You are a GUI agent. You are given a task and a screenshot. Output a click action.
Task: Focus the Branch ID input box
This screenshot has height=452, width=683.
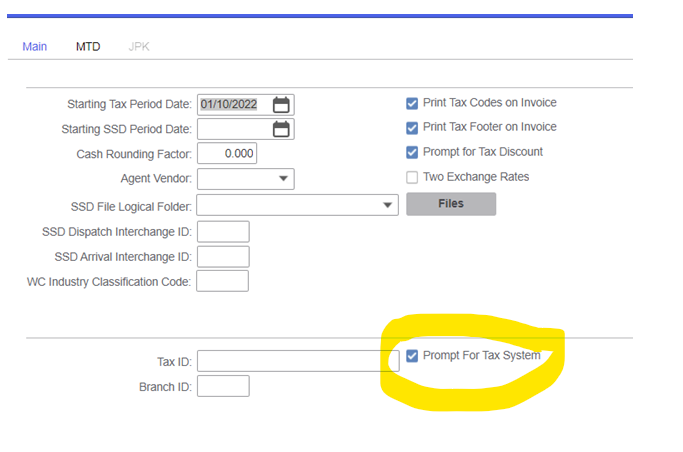(x=222, y=386)
